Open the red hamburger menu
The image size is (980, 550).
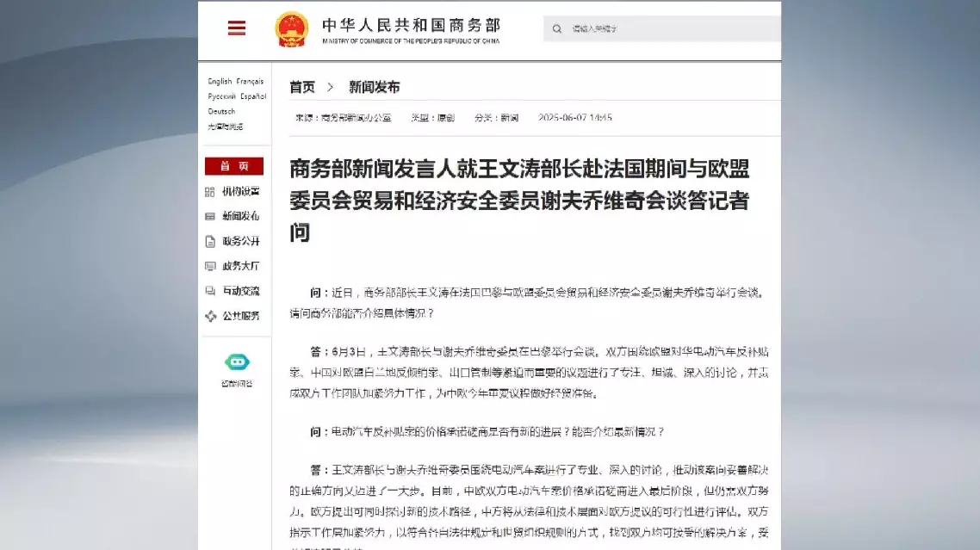(237, 28)
